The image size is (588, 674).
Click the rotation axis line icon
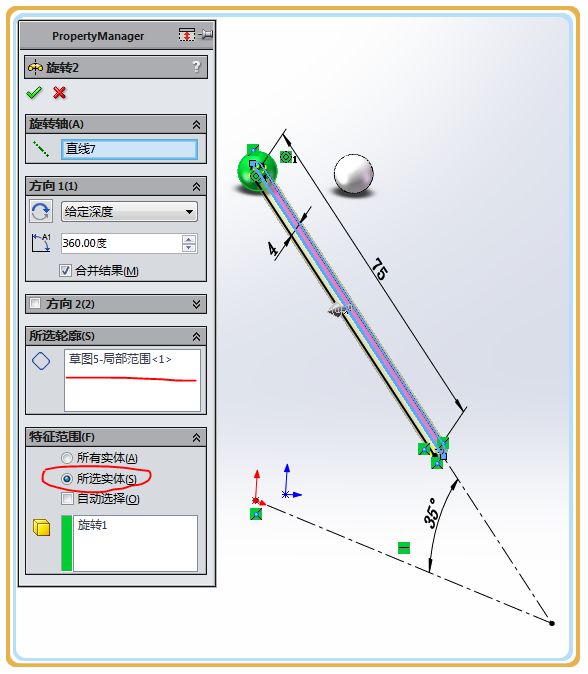tap(41, 149)
